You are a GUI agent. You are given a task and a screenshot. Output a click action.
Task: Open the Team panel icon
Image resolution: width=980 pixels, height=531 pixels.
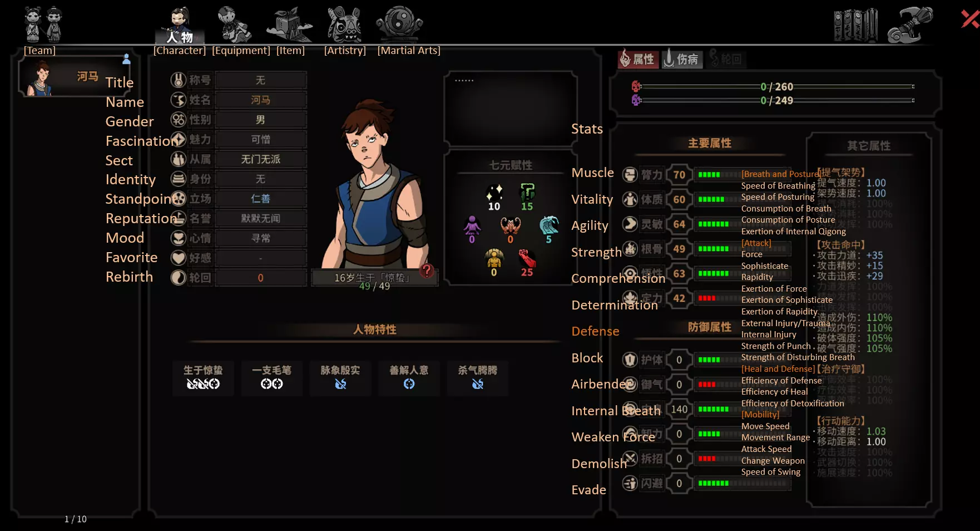43,24
